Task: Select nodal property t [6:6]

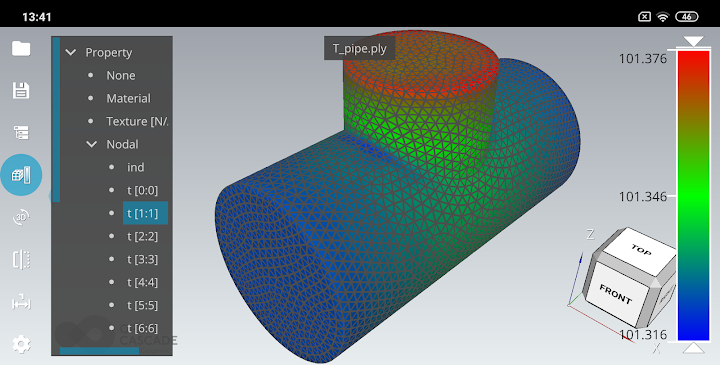Action: tap(142, 328)
